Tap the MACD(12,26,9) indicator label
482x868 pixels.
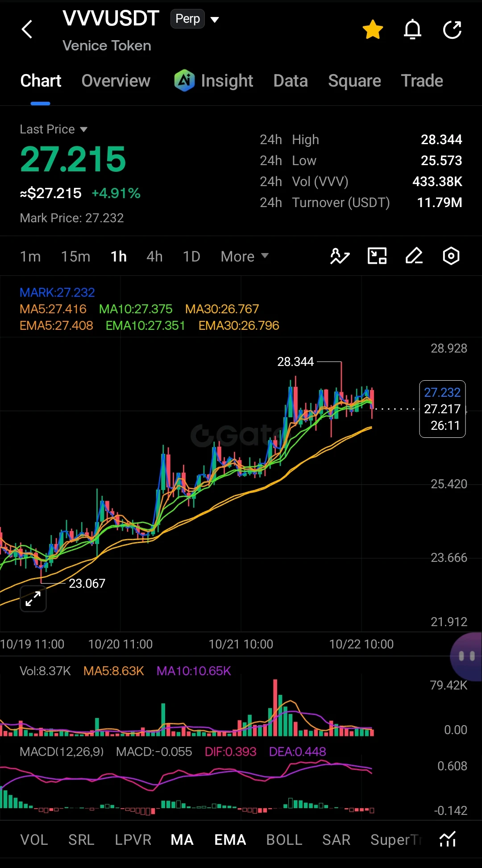point(62,752)
